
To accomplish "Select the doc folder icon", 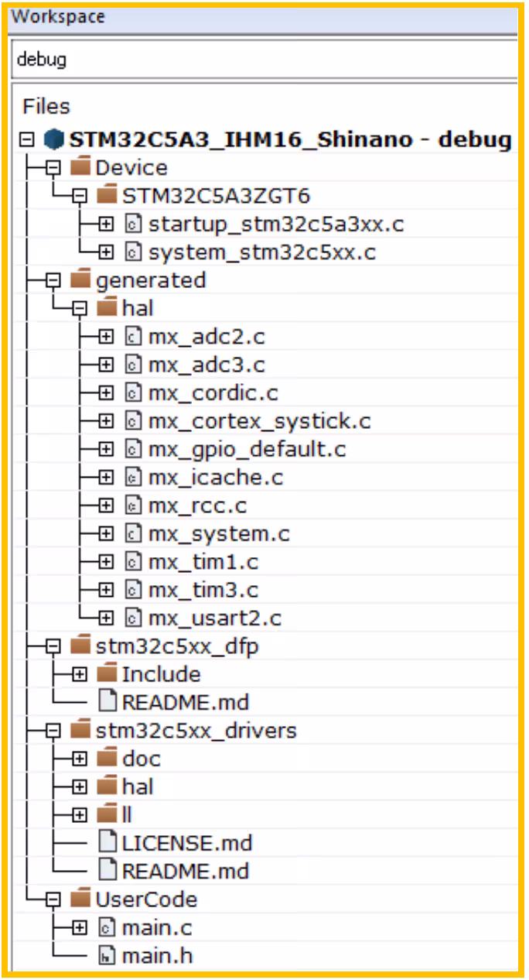I will 107,758.
